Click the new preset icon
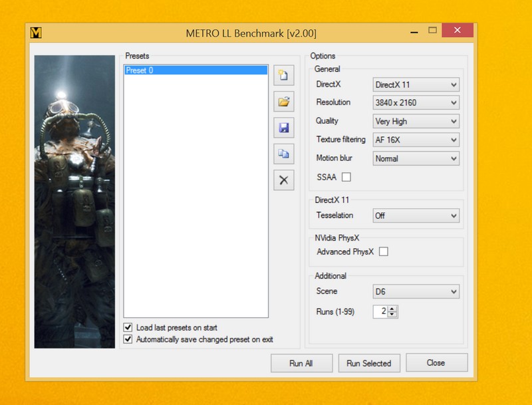Viewport: 532px width, 405px height. click(284, 75)
